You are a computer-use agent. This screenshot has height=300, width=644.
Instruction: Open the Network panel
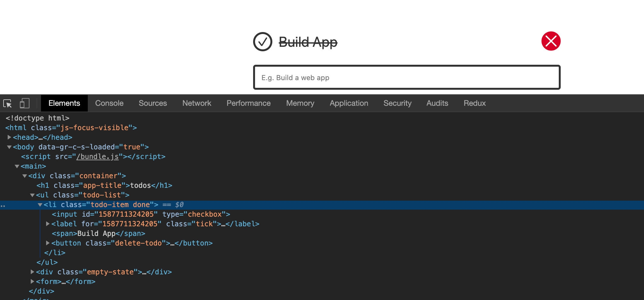click(x=196, y=103)
